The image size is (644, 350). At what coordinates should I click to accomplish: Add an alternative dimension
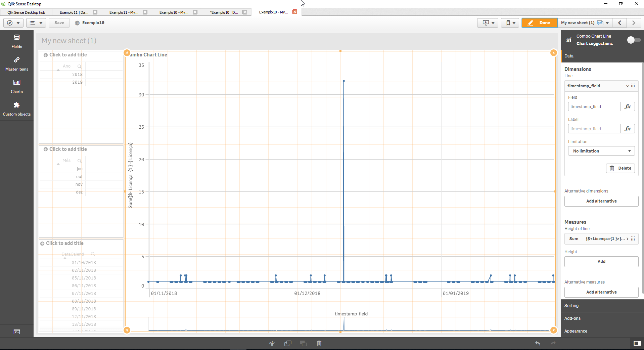tap(601, 201)
